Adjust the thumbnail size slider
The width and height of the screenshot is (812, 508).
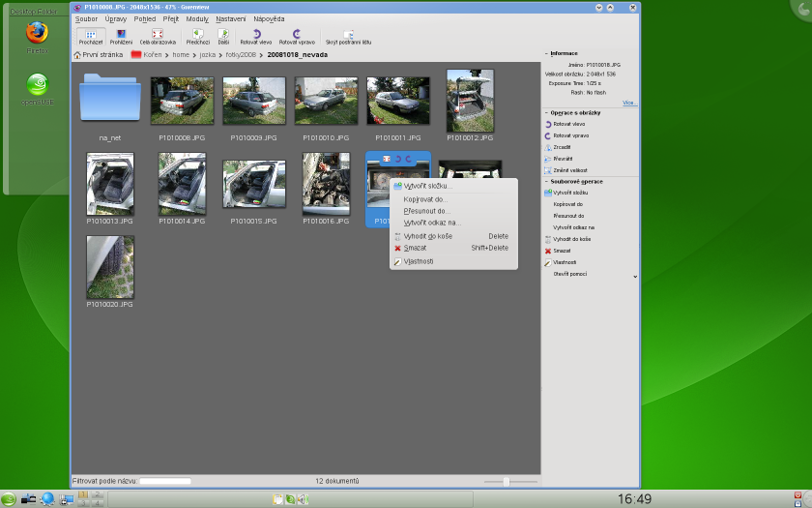tap(506, 482)
